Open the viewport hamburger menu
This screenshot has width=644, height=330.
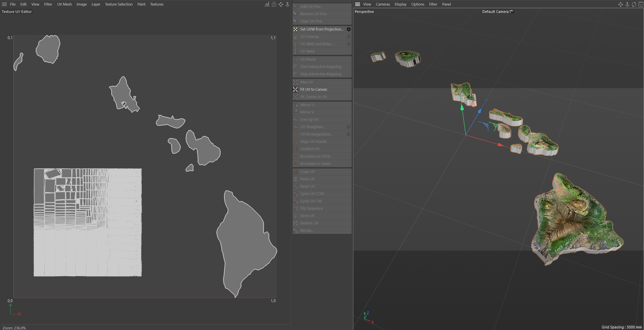click(x=357, y=4)
